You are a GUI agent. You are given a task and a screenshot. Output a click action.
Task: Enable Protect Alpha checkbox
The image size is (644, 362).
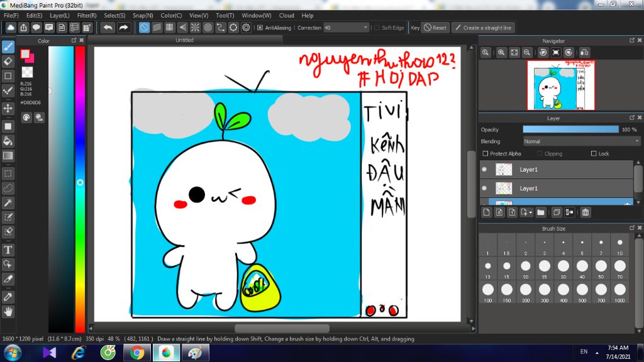pyautogui.click(x=486, y=153)
